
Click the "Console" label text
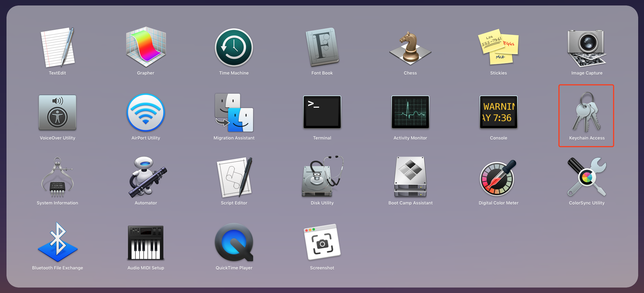tap(499, 138)
